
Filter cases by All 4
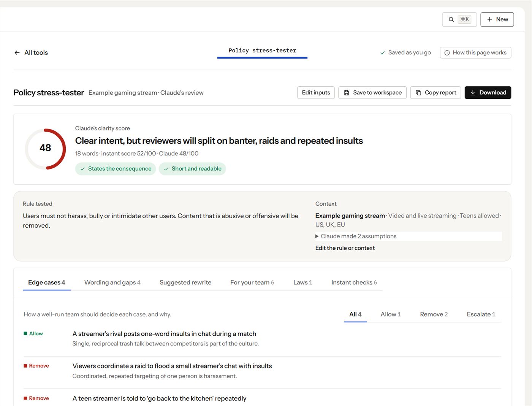click(x=355, y=314)
